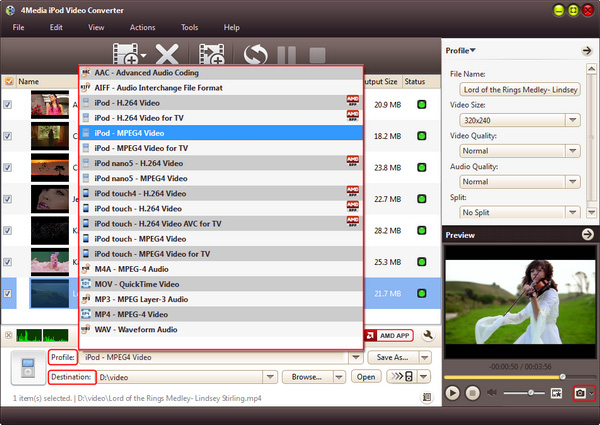Screen dimensions: 600x425
Task: Click the Remove (X) toolbar icon
Action: pos(167,54)
